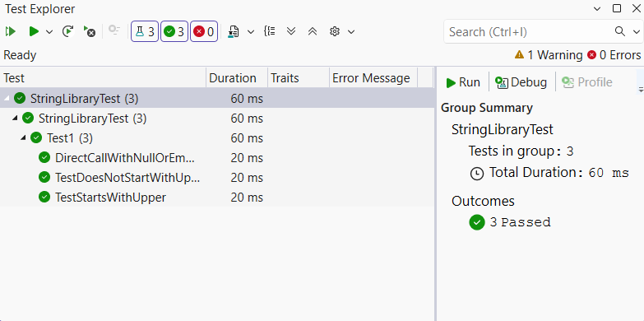Toggle total tests filter showing 3

click(145, 31)
